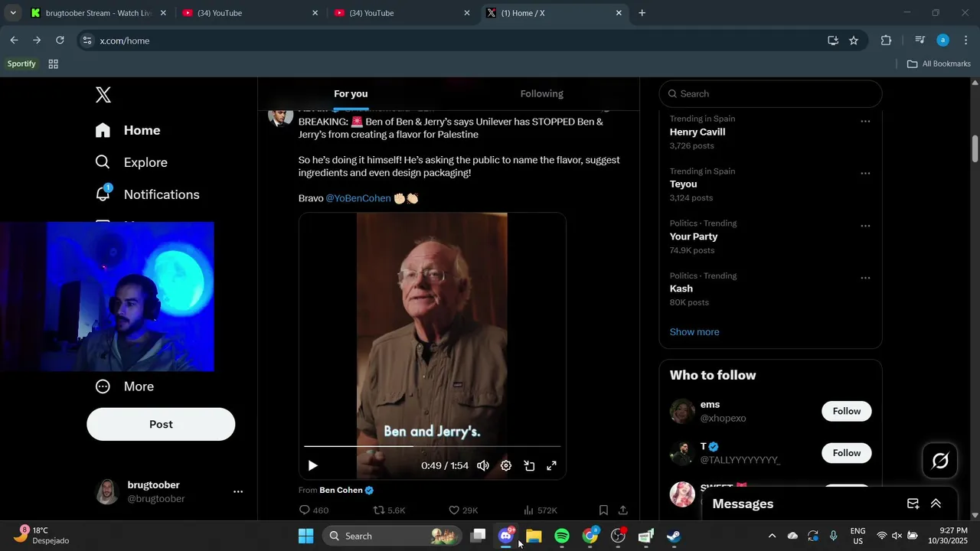Open Notifications with the bell icon
980x551 pixels.
tap(147, 194)
